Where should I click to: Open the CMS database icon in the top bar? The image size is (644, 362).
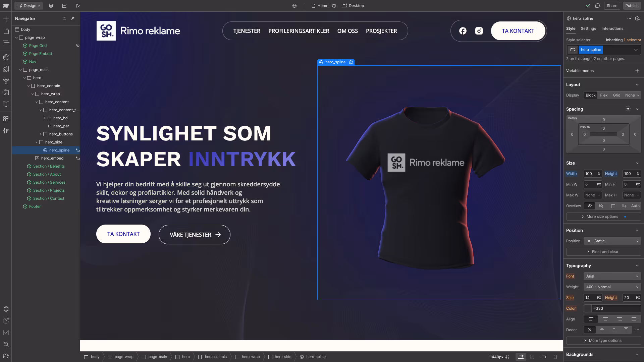coord(51,6)
